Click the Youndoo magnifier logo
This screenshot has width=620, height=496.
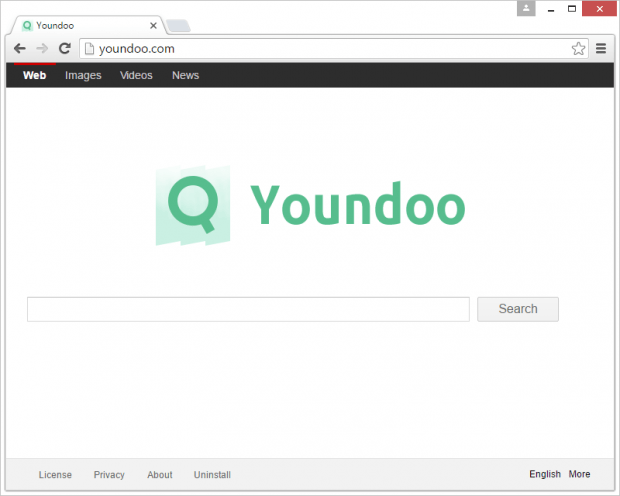(193, 205)
